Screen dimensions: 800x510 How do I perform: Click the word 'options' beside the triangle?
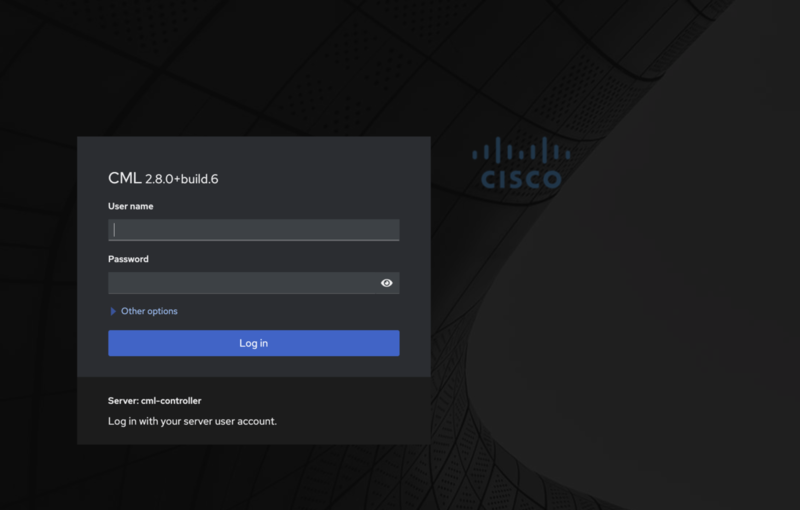162,311
